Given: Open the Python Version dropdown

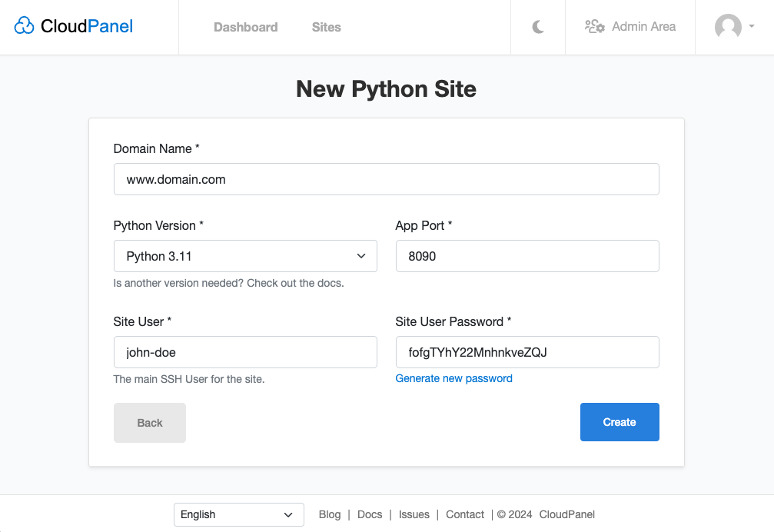Looking at the screenshot, I should 245,255.
